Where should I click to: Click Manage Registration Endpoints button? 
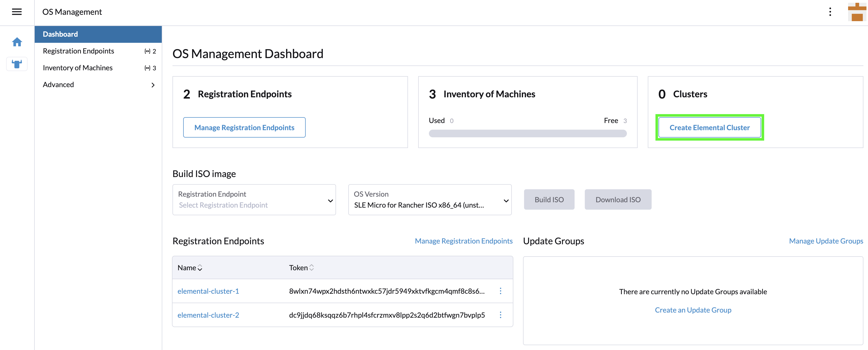pos(244,127)
